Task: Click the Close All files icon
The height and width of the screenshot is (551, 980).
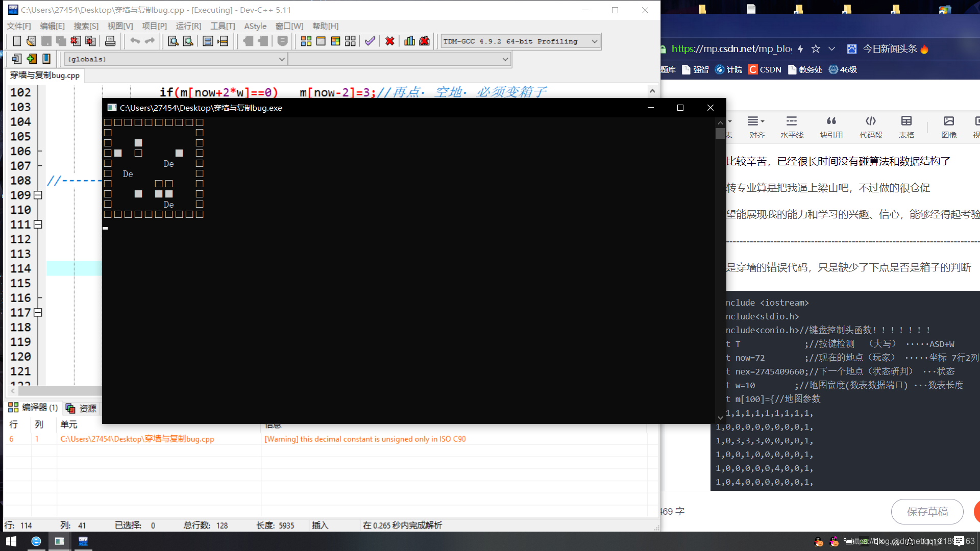Action: 90,41
